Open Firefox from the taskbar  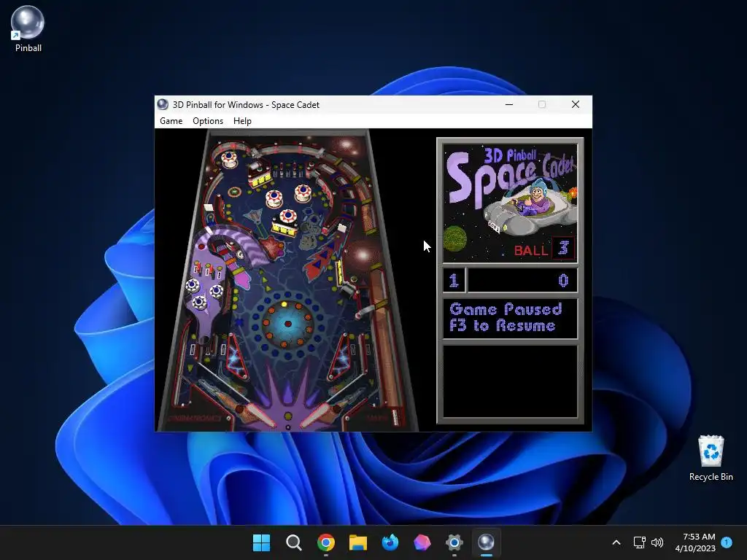(x=390, y=542)
